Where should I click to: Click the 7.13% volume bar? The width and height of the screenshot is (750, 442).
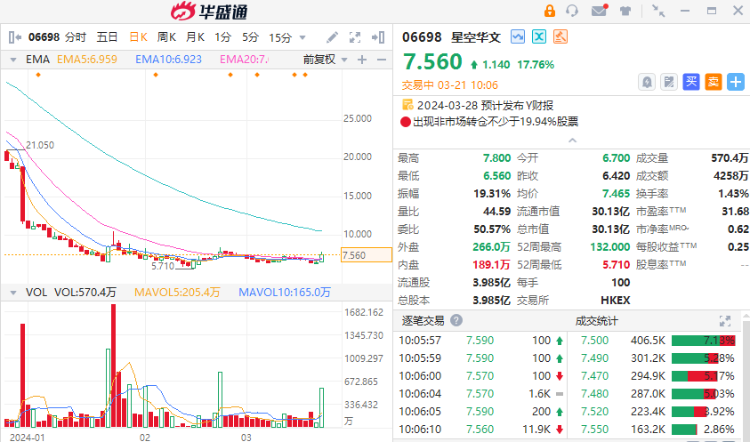[x=703, y=341]
